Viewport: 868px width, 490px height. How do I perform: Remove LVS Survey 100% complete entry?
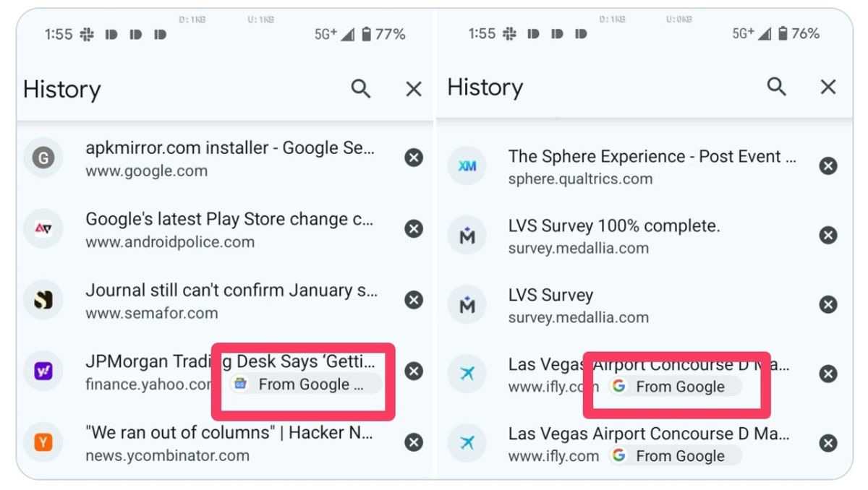coord(828,236)
